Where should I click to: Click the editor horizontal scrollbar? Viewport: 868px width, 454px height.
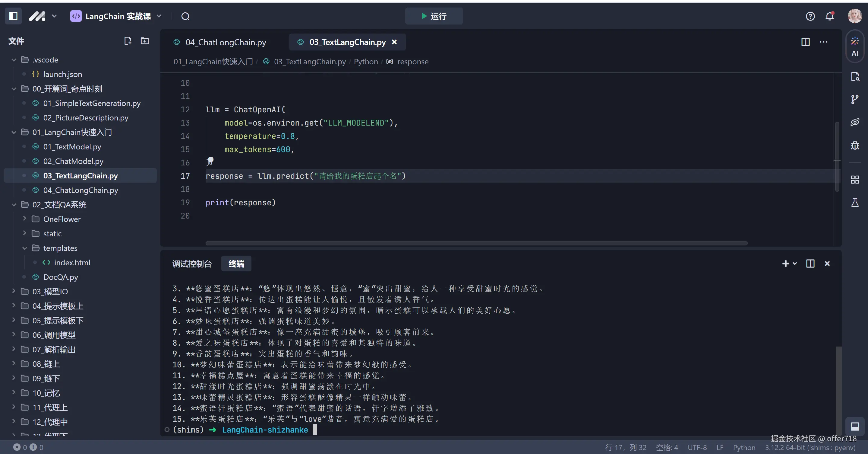click(x=476, y=243)
